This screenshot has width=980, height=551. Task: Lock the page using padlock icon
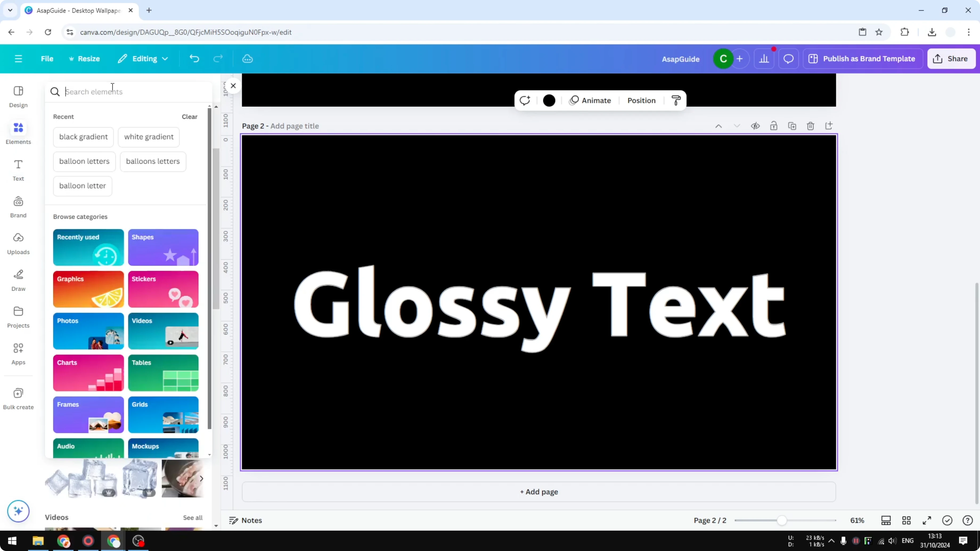click(x=774, y=125)
